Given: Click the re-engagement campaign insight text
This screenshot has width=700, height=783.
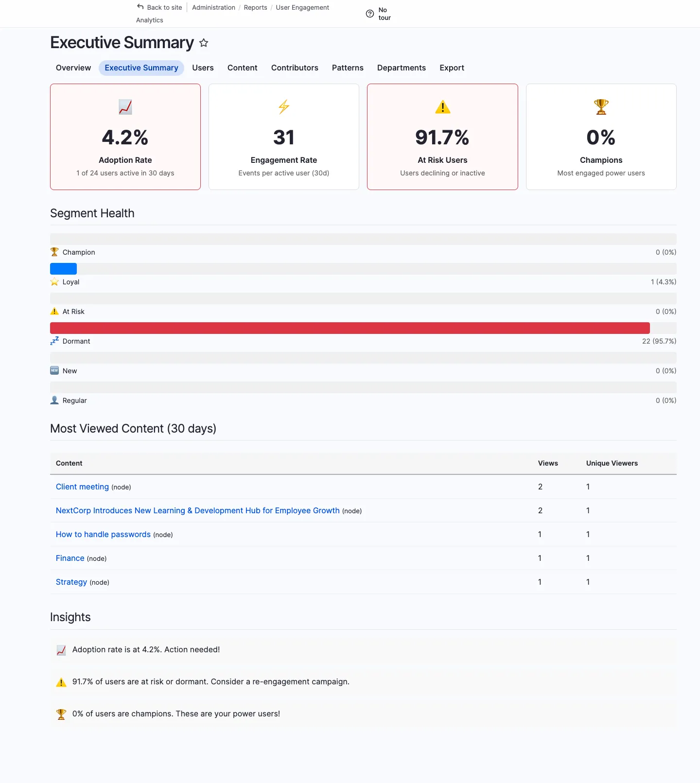Looking at the screenshot, I should coord(211,682).
